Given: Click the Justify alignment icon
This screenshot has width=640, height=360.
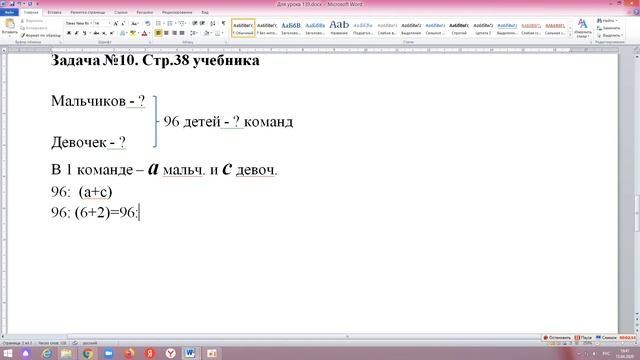Looking at the screenshot, I should tap(182, 33).
